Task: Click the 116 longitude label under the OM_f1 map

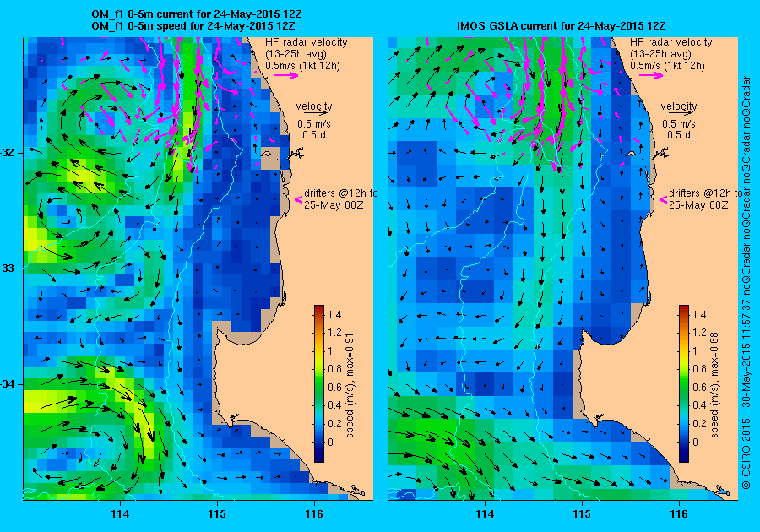Action: coord(314,514)
